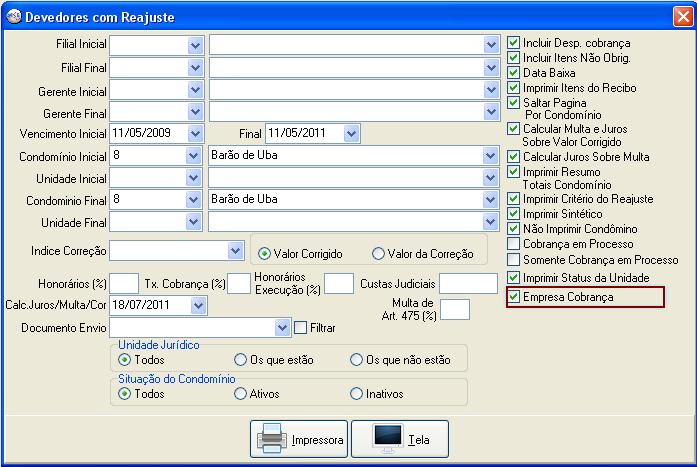Click the Custas Judiciais input field
This screenshot has height=467, width=697.
pos(468,284)
